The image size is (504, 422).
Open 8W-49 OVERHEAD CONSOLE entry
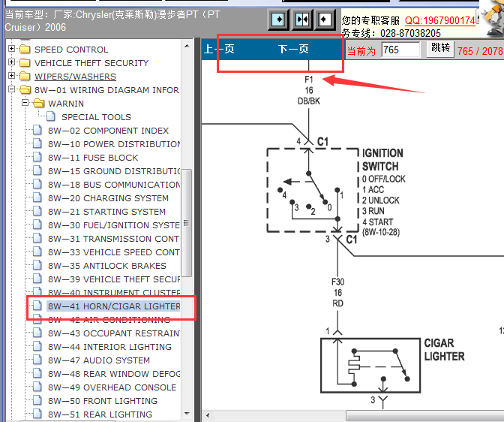click(112, 387)
